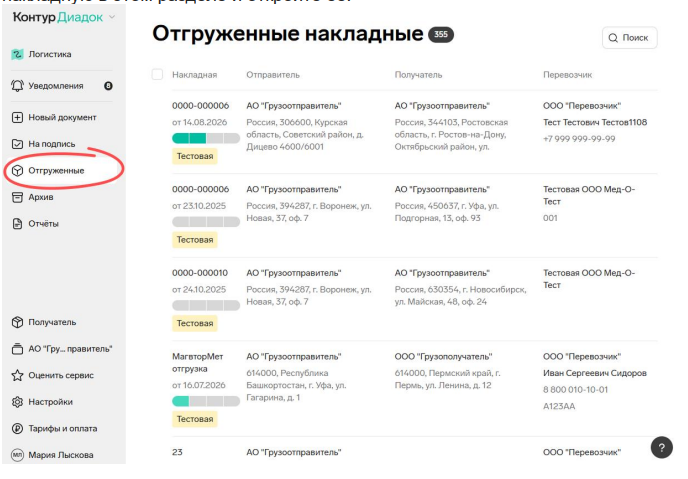
Task: Click the Получатель column header
Action: pos(419,75)
